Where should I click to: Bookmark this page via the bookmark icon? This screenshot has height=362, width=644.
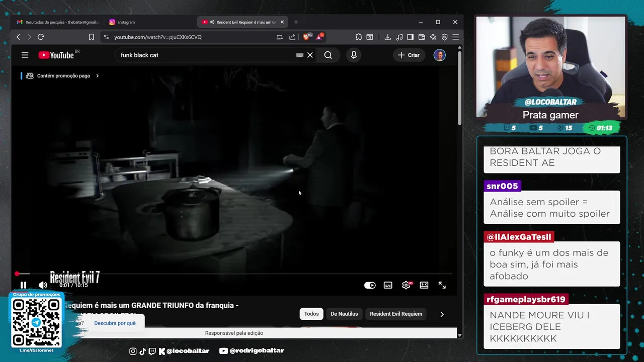(x=91, y=37)
